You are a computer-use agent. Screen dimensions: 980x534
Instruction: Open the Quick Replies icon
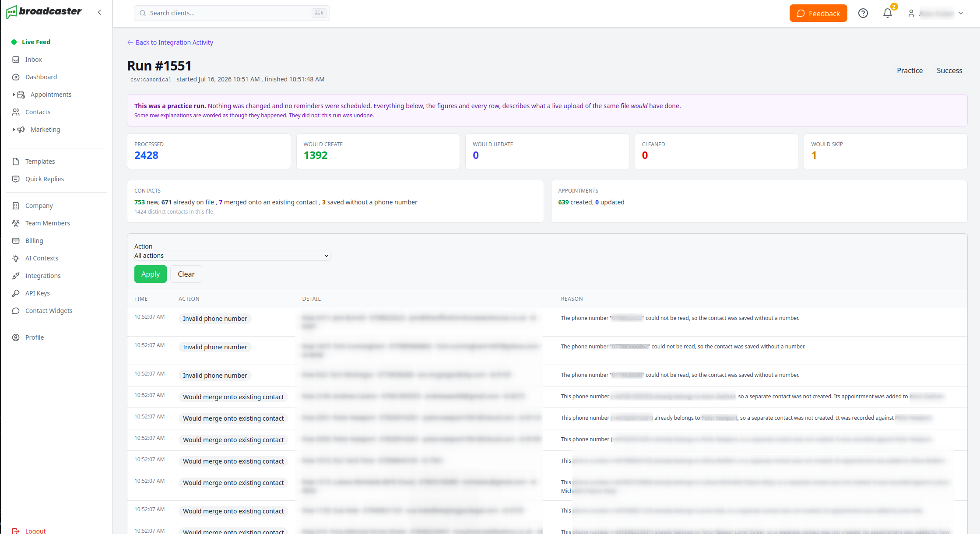pyautogui.click(x=16, y=179)
